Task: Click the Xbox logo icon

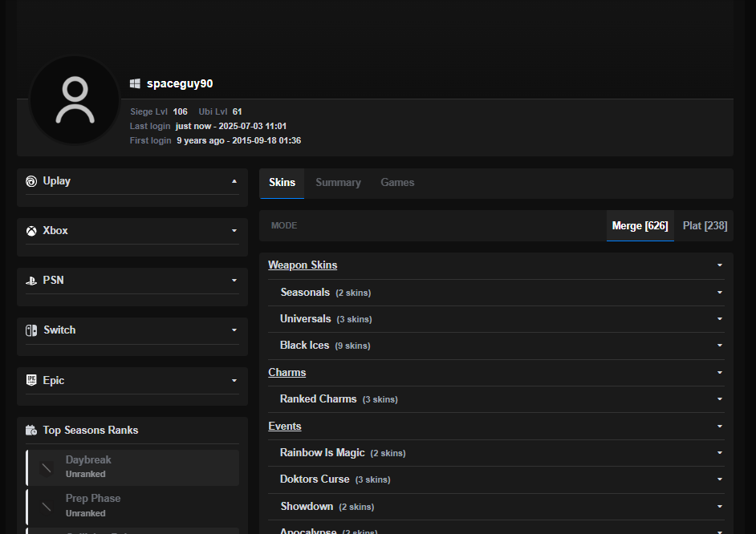Action: 31,231
